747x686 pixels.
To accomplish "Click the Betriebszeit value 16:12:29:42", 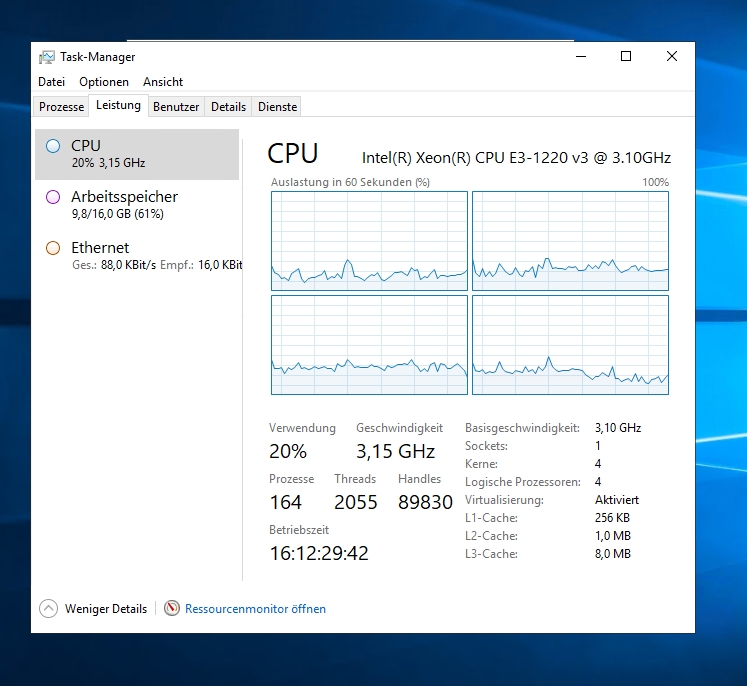I will click(319, 553).
